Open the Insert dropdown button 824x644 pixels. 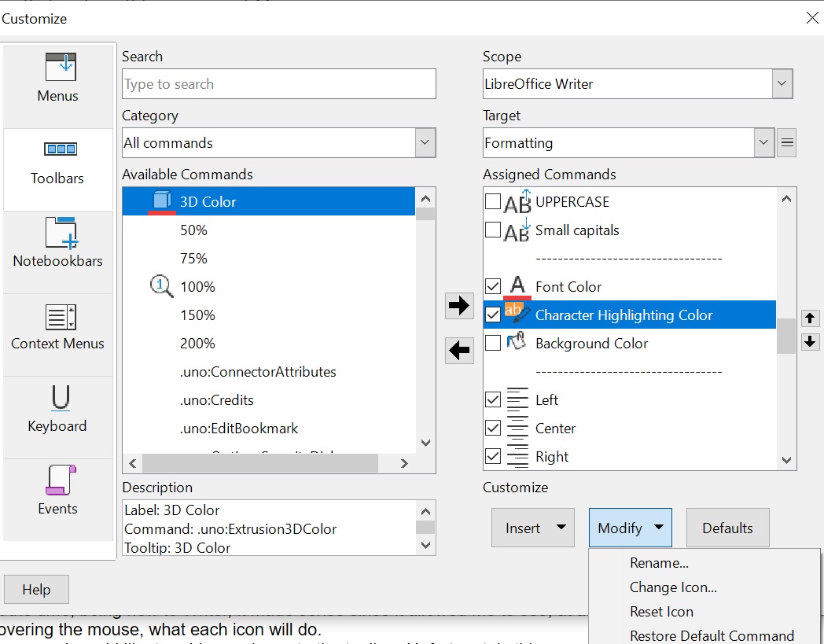533,528
